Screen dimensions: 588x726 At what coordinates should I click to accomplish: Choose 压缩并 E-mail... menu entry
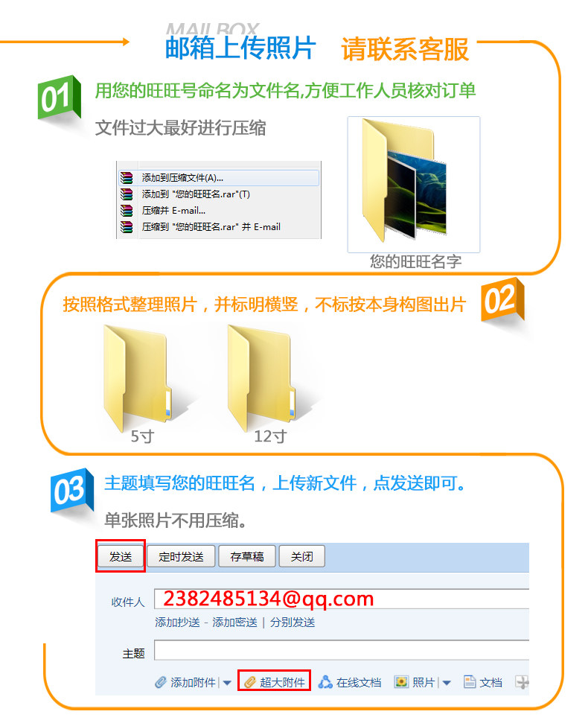click(x=219, y=210)
